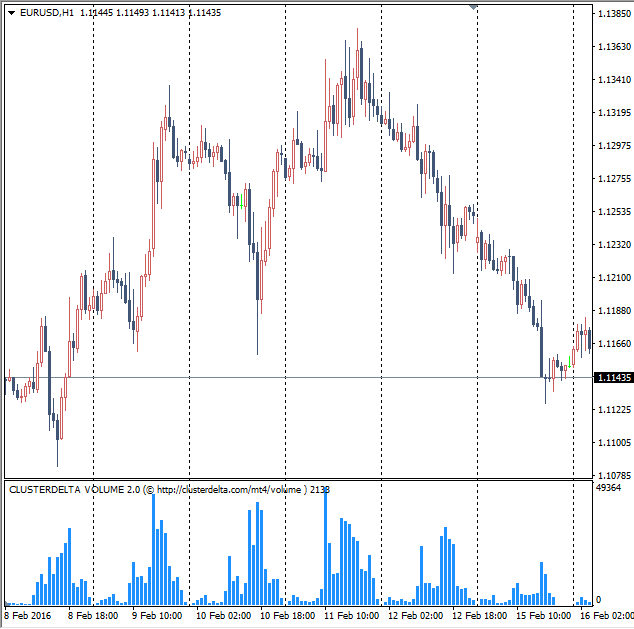This screenshot has height=629, width=634.
Task: Click the price scale value 1.13630
Action: (614, 47)
